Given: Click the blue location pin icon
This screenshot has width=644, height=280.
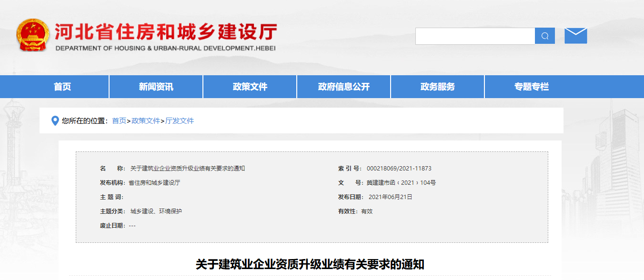Looking at the screenshot, I should (x=55, y=121).
